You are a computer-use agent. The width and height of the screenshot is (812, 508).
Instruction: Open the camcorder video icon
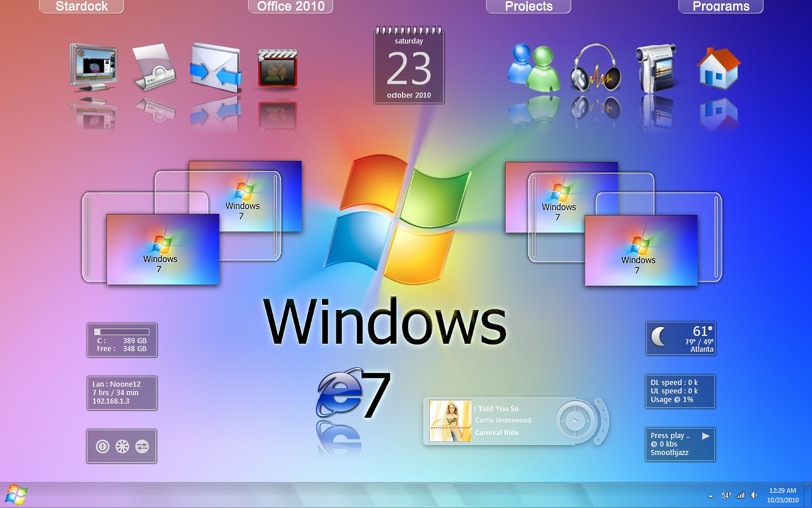point(656,68)
